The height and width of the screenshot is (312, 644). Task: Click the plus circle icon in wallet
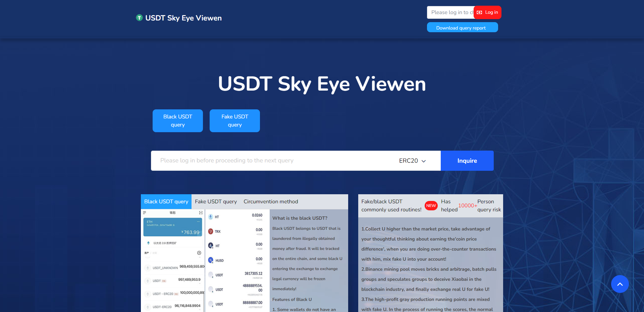pyautogui.click(x=199, y=253)
